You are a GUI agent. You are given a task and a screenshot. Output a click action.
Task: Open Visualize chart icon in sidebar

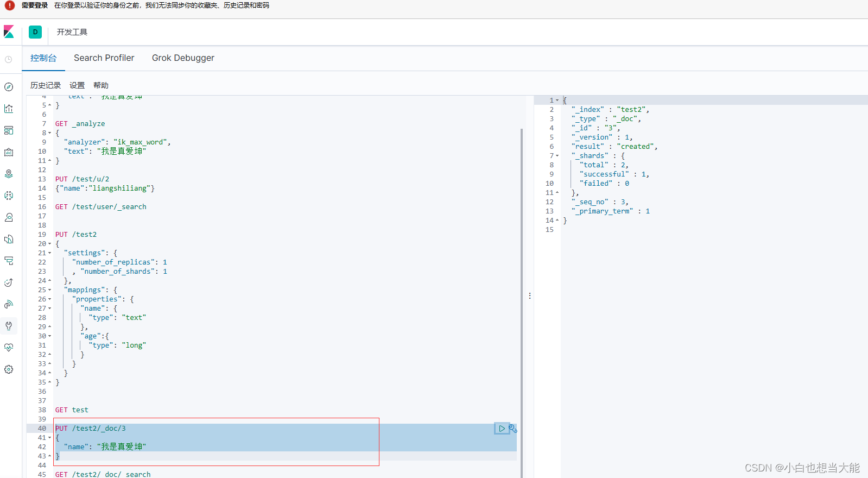click(x=9, y=109)
